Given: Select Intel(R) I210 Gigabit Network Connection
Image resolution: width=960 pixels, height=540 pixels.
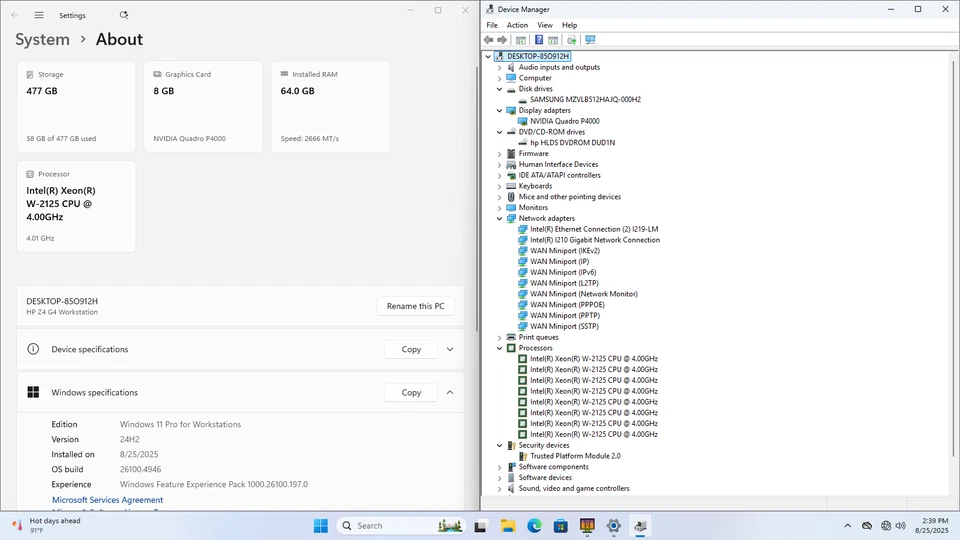Looking at the screenshot, I should (x=594, y=240).
